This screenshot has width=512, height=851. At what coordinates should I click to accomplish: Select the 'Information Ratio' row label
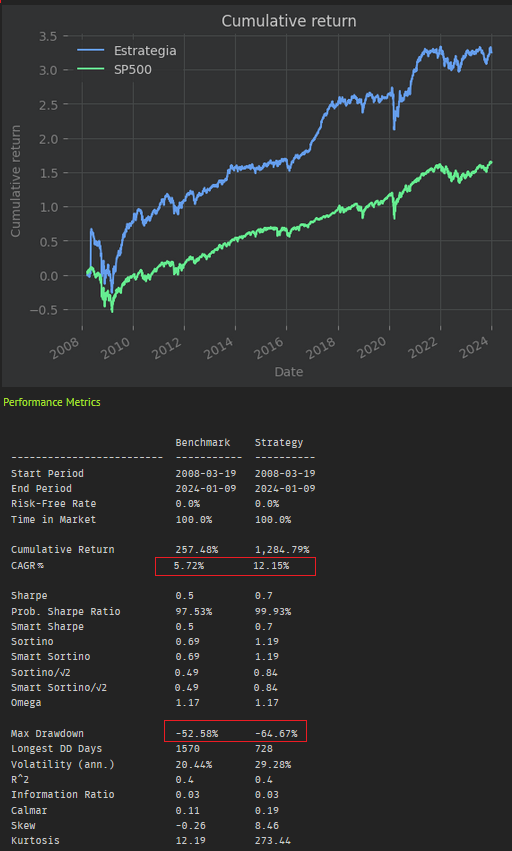coord(62,794)
